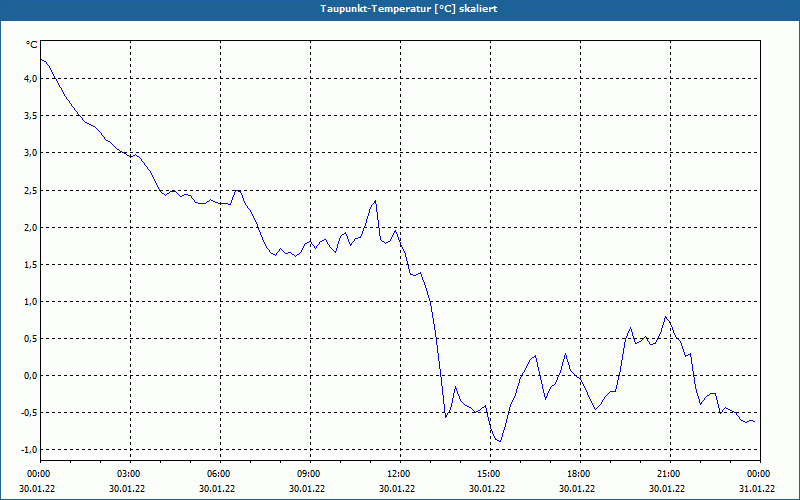Click the °C unit label on the y-axis

(x=32, y=45)
